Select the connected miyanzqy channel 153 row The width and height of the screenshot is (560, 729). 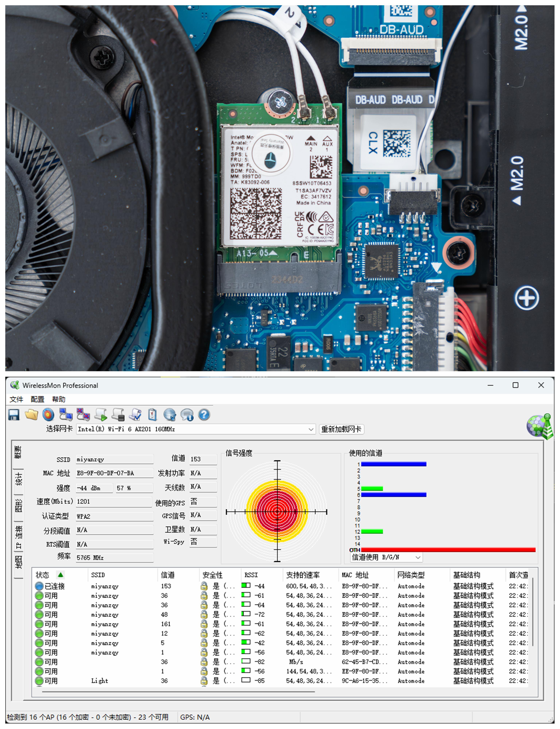[105, 586]
